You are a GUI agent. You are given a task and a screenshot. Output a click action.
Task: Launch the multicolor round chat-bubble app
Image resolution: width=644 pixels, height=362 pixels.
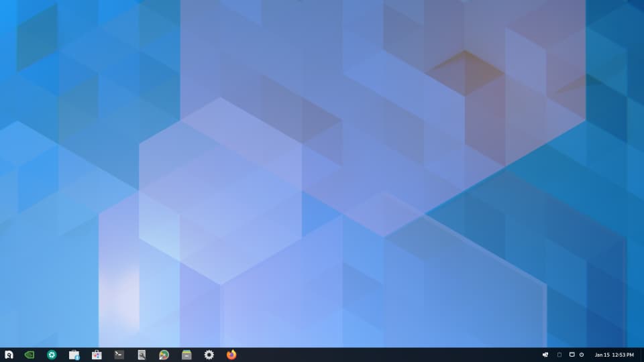click(164, 355)
